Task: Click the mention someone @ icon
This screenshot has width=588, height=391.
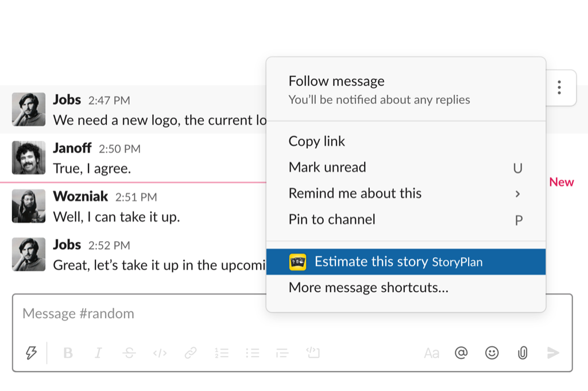Action: [x=461, y=353]
